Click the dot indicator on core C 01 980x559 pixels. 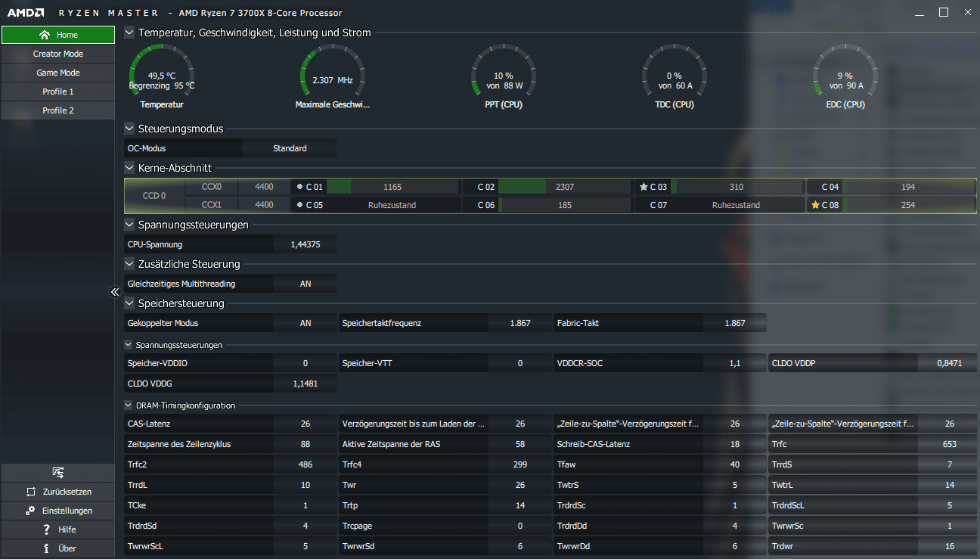300,187
